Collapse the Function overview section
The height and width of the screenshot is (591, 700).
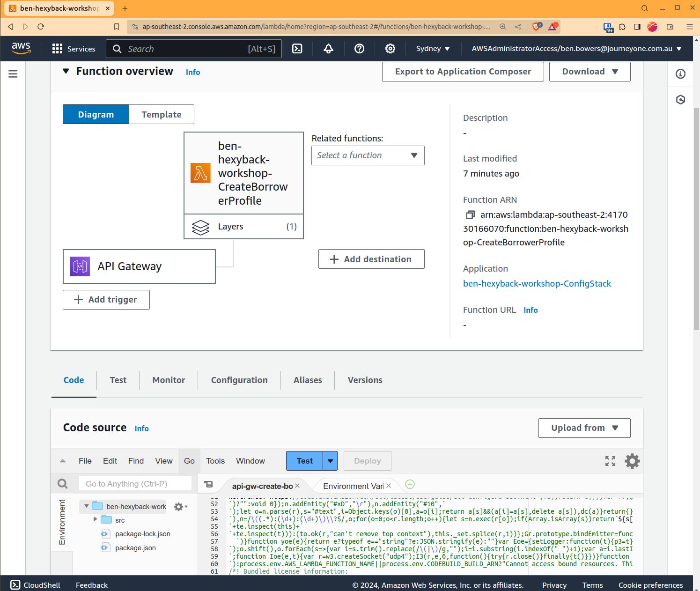point(66,71)
